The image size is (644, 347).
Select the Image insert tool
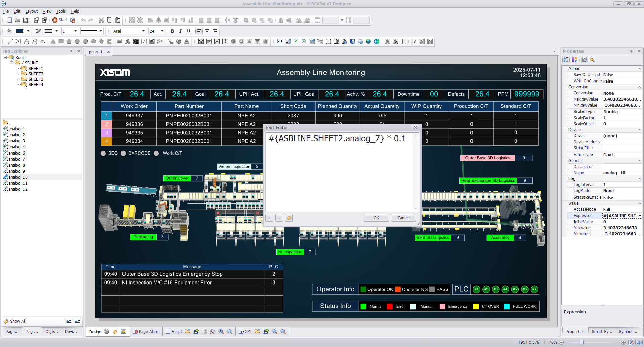(119, 41)
